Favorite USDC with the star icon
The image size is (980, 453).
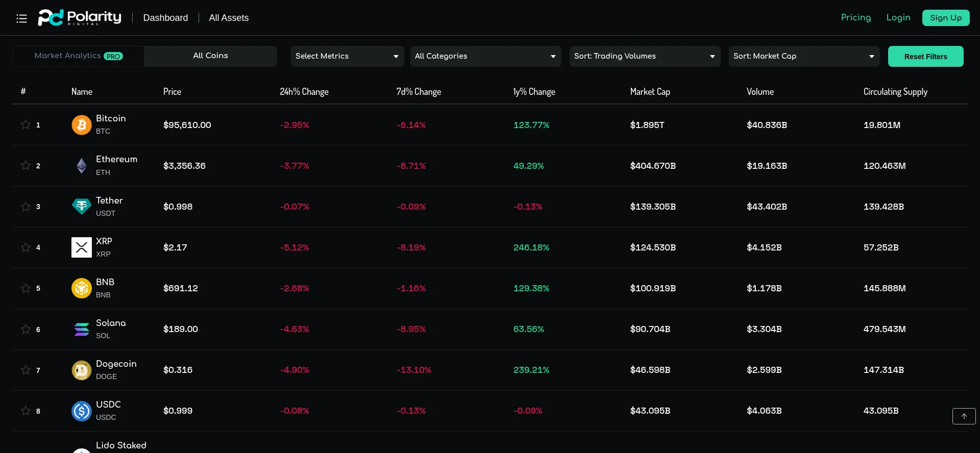26,411
